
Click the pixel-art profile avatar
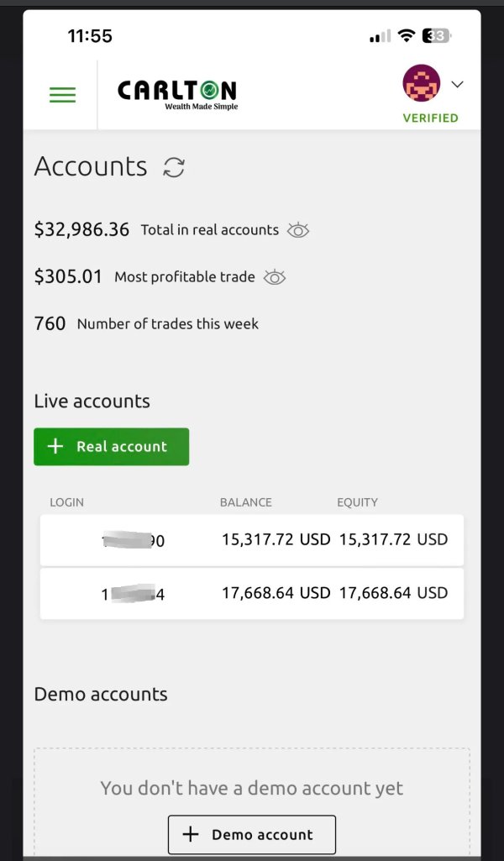pos(421,84)
